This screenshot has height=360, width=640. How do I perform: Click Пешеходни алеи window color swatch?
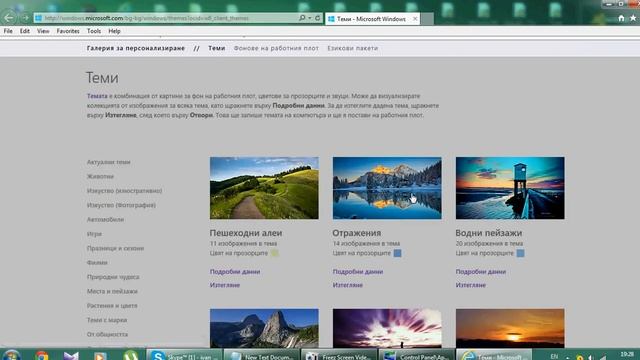275,253
